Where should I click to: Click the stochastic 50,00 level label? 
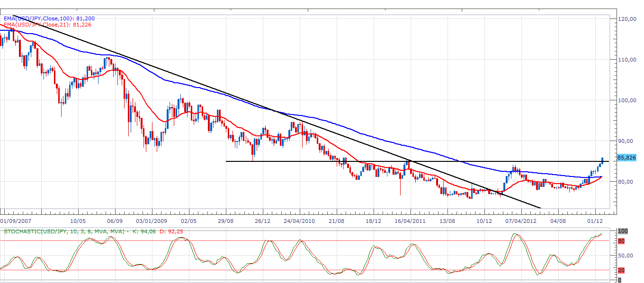625,256
